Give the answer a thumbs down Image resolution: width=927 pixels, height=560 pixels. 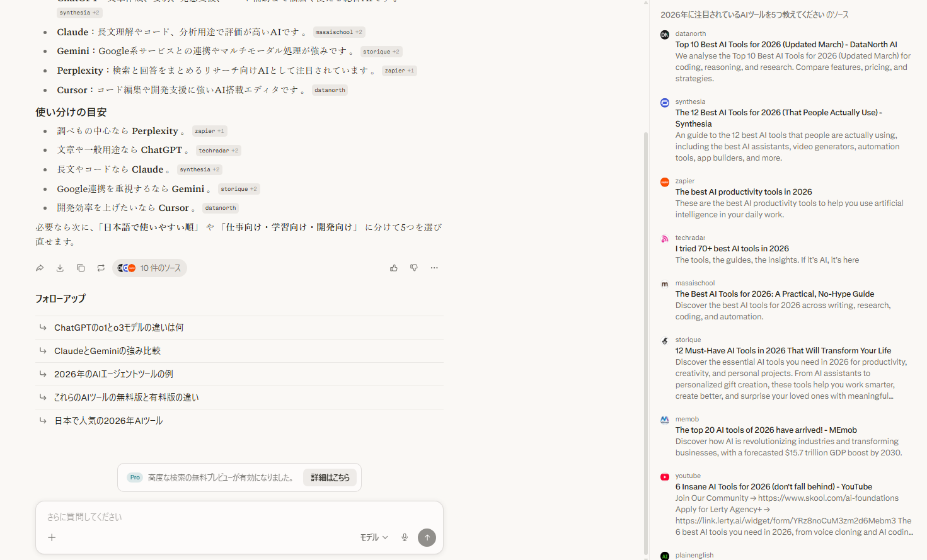coord(414,268)
